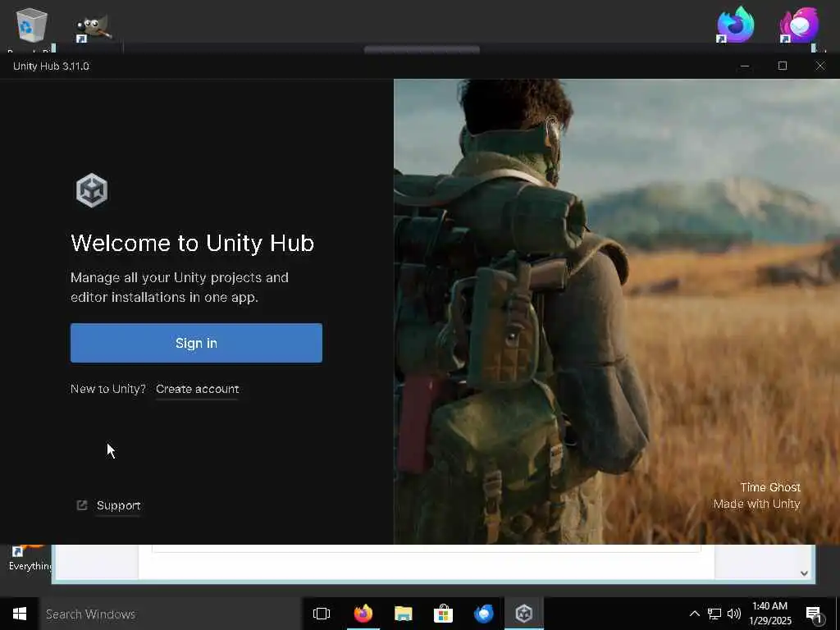Switch to Firefox in the taskbar
The height and width of the screenshot is (630, 840).
[x=363, y=614]
